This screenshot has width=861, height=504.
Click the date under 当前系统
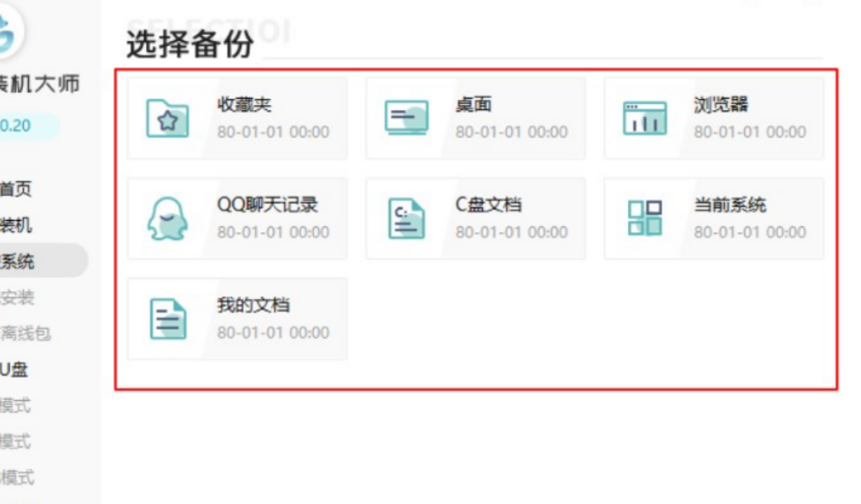click(x=749, y=233)
